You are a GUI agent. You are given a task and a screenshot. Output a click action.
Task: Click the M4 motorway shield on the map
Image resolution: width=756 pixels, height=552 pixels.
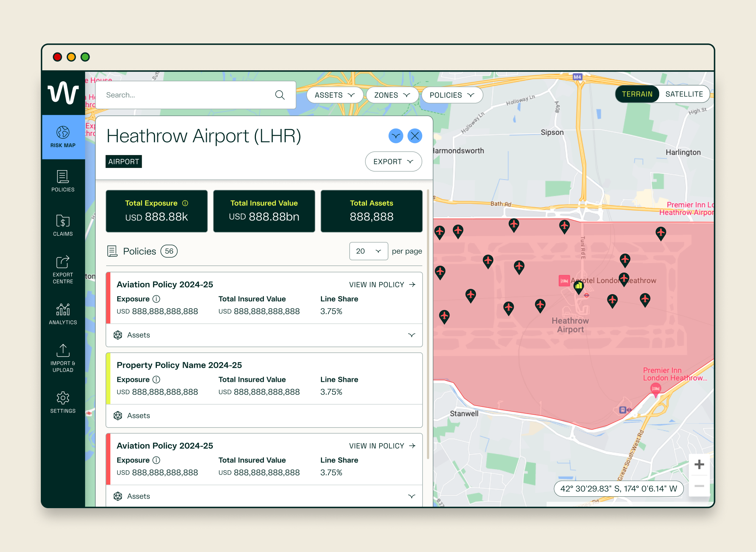(x=577, y=77)
